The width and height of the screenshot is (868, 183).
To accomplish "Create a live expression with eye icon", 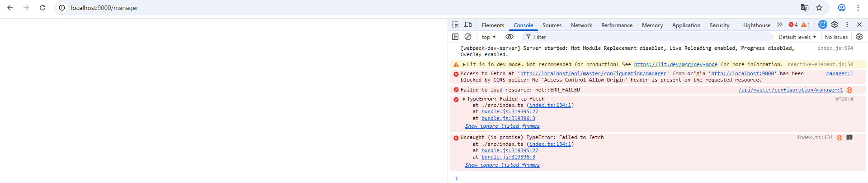I will click(x=509, y=37).
